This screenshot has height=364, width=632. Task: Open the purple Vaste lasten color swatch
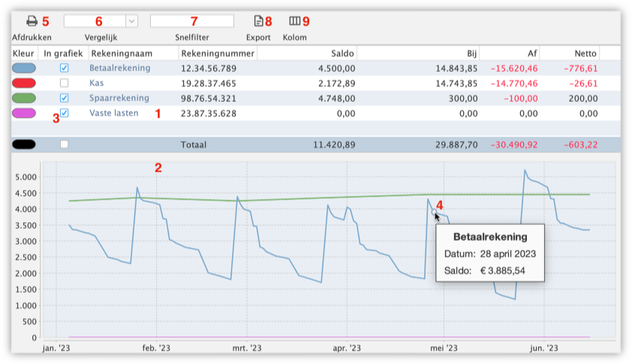tap(26, 113)
